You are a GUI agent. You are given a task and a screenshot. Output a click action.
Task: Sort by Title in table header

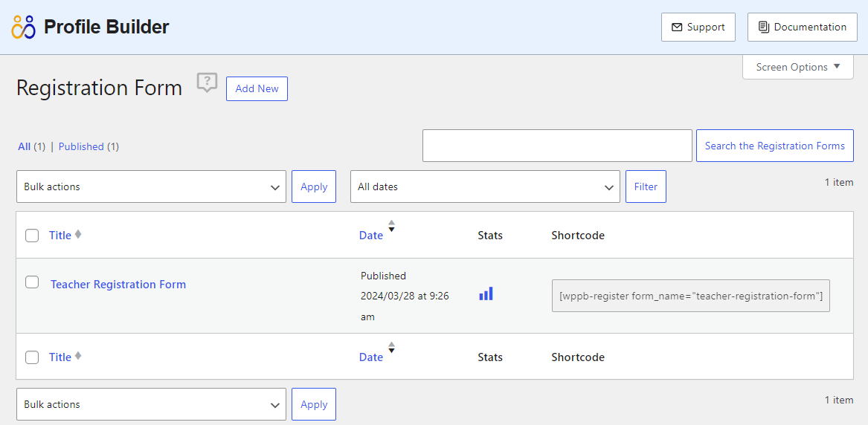point(60,236)
